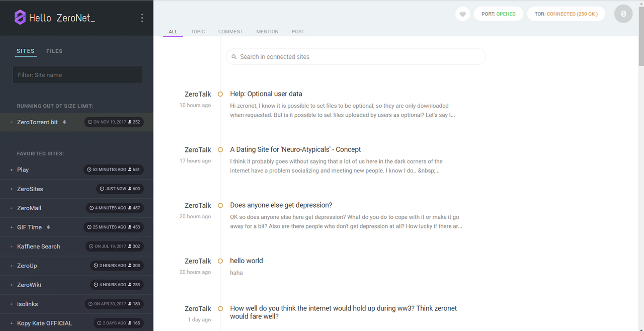Filter feed by MENTION
644x331 pixels.
tap(267, 31)
